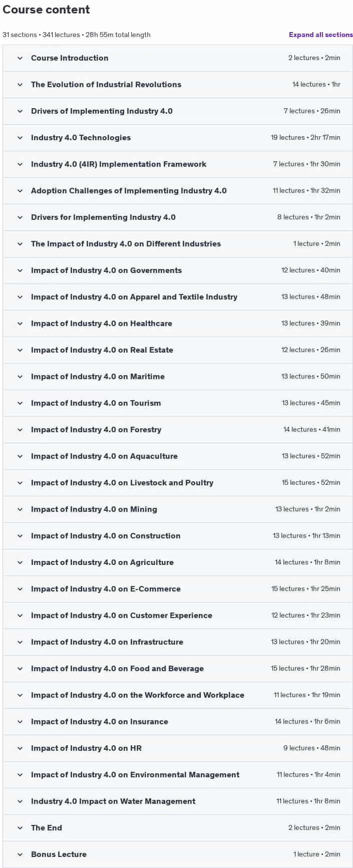
Task: Toggle the Industry 4.0 Technologies section arrow
Action: 20,138
